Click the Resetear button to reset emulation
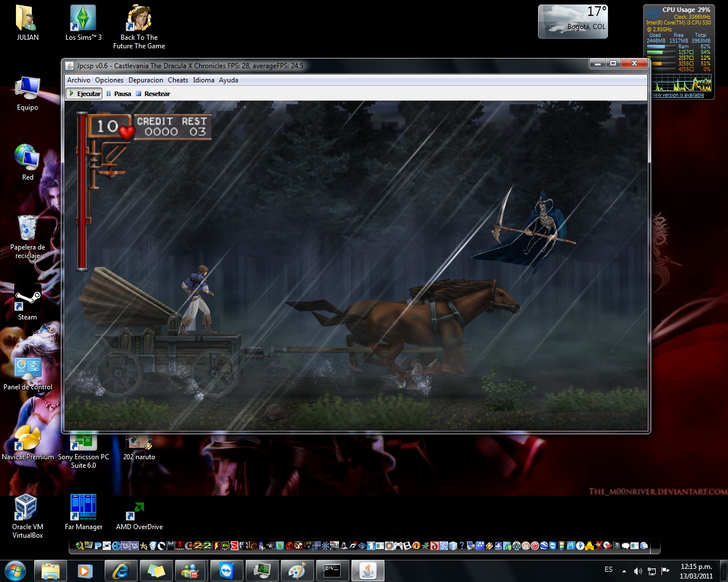728x582 pixels. coord(153,94)
